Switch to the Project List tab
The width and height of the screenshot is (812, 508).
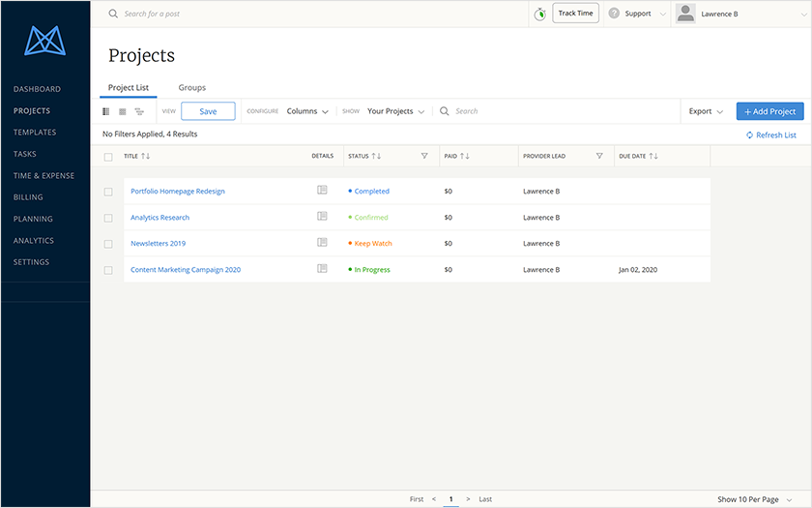tap(129, 87)
